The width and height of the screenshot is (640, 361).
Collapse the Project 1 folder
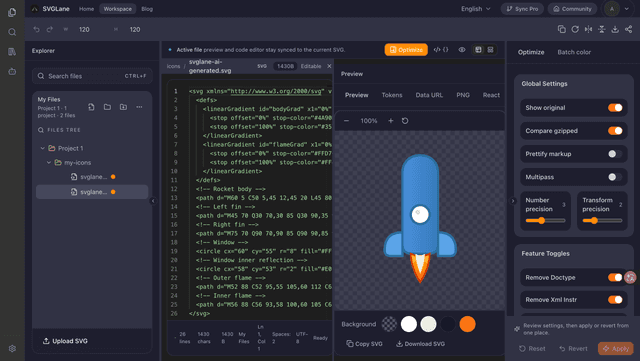[42, 148]
